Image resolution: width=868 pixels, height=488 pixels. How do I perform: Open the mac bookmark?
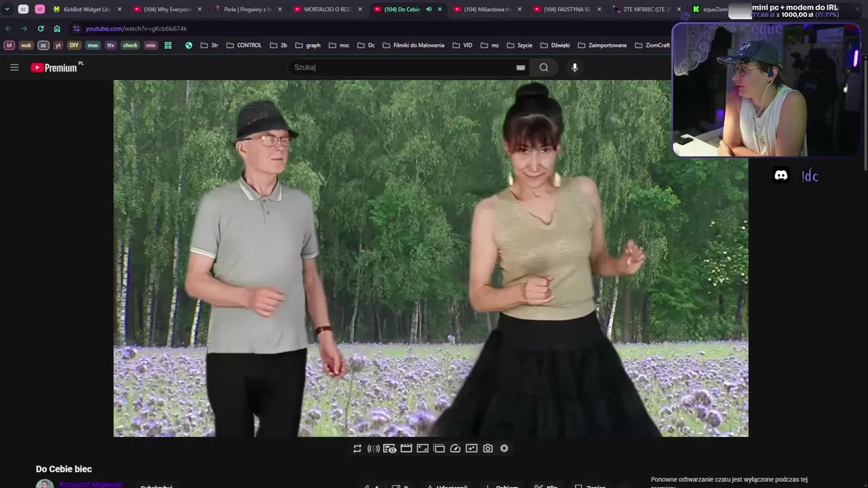tap(93, 45)
